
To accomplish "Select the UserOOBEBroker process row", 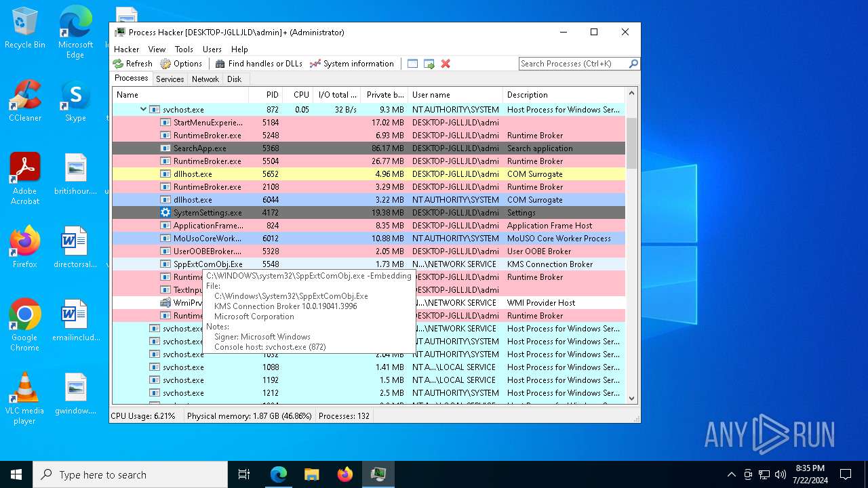I will [369, 251].
